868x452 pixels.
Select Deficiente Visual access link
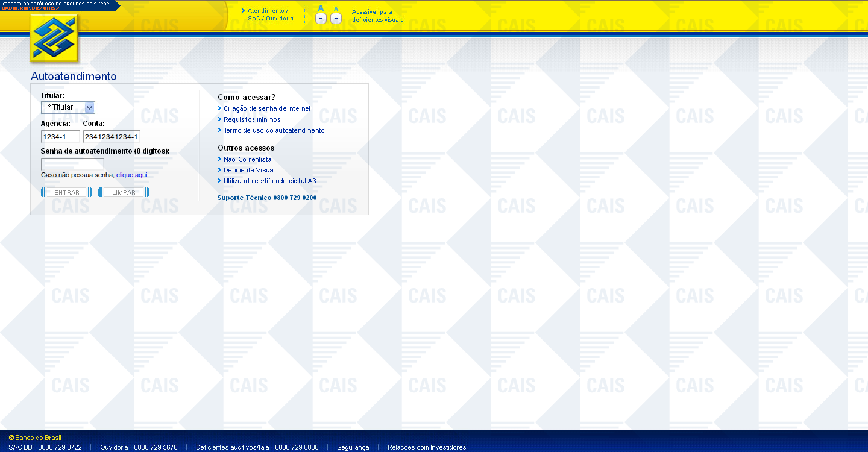coord(249,171)
